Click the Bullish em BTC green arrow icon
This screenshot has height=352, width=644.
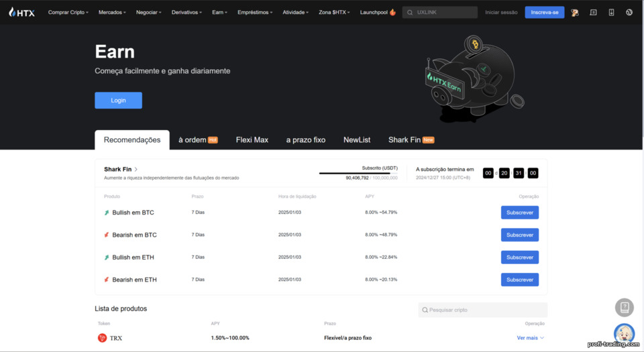tap(107, 213)
